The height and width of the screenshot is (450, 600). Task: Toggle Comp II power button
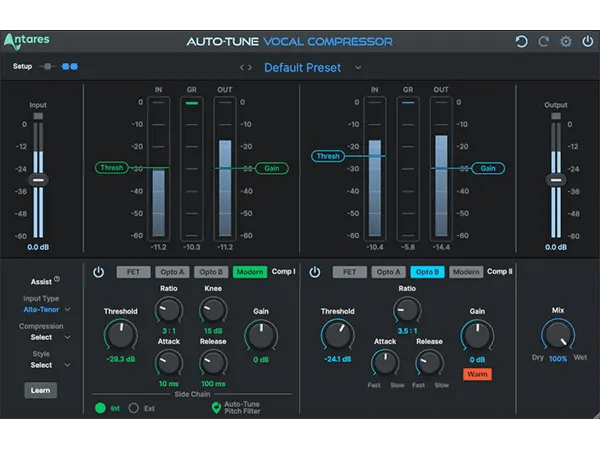point(315,272)
